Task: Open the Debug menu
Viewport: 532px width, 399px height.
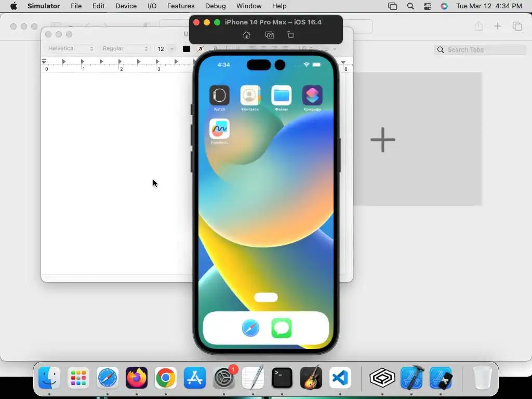Action: point(216,6)
